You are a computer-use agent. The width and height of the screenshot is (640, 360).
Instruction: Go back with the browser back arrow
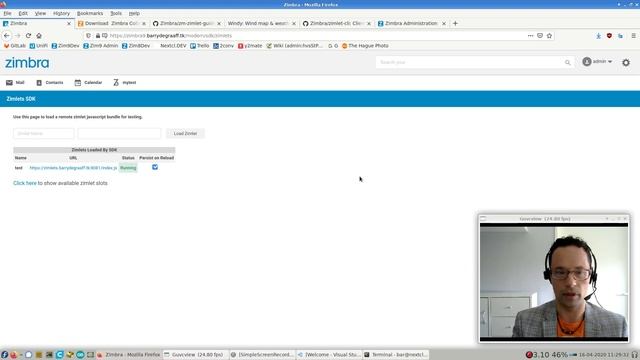[x=7, y=36]
